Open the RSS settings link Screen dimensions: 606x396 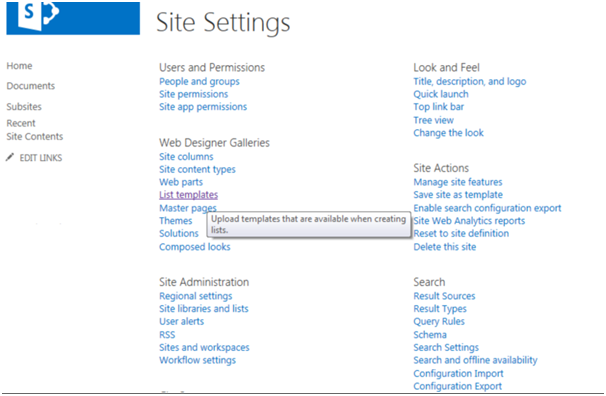tap(167, 335)
